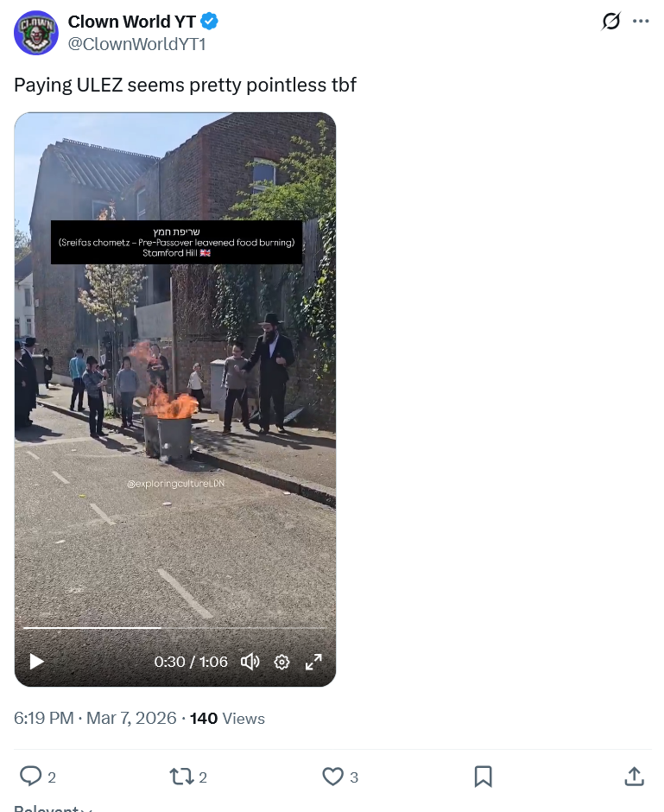Screen dimensions: 664x812
Task: View the 140 Views count
Action: [227, 718]
